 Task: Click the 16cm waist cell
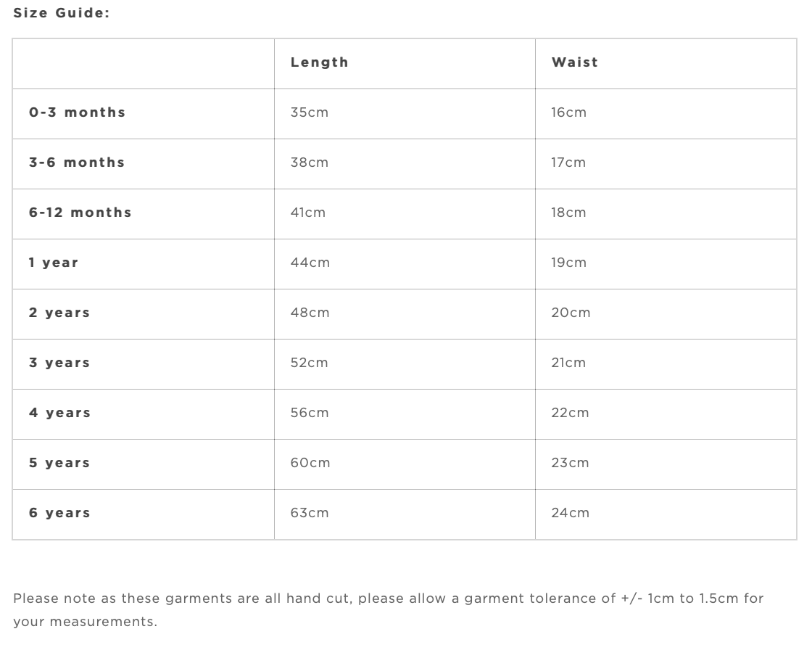click(569, 112)
